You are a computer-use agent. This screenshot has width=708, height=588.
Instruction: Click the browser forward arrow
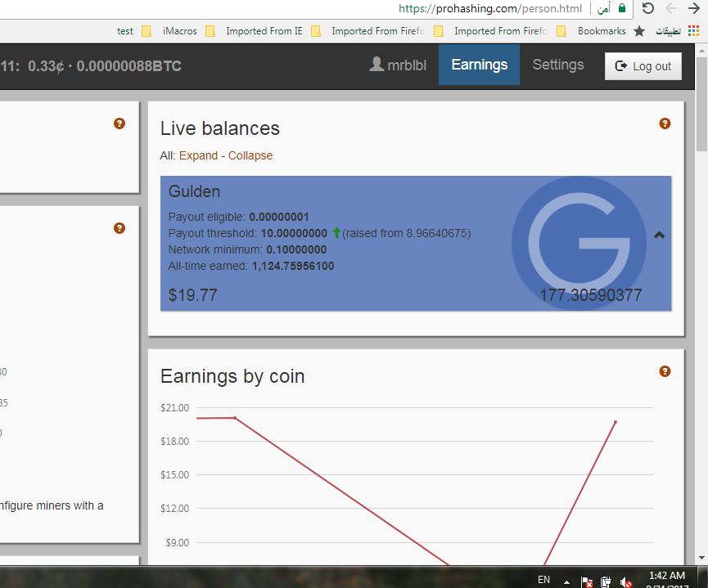[x=694, y=8]
